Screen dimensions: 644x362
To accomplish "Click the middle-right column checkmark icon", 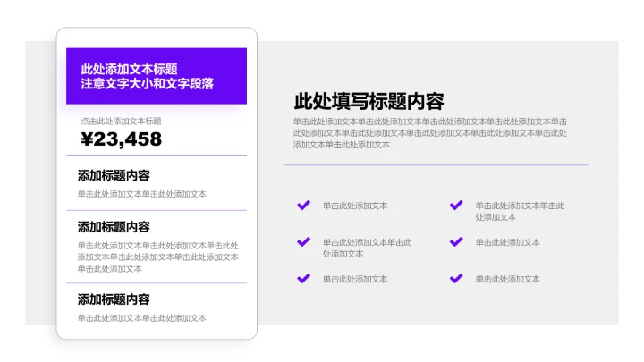I will tap(456, 242).
